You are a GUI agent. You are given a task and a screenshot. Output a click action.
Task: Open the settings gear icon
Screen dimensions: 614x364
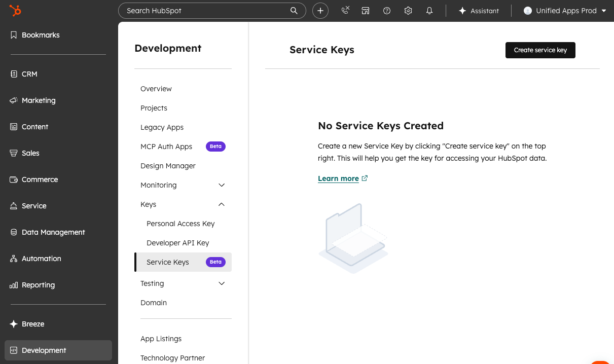point(408,11)
